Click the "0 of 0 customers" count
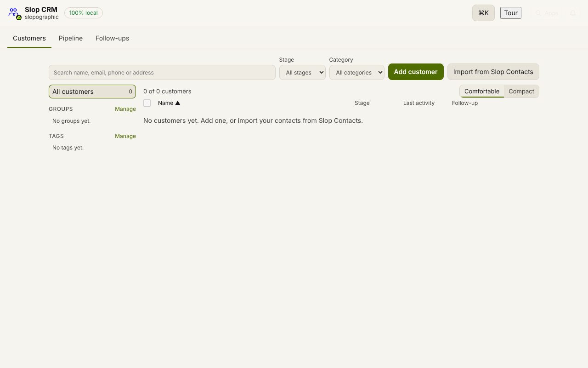Image resolution: width=588 pixels, height=368 pixels. 167,91
